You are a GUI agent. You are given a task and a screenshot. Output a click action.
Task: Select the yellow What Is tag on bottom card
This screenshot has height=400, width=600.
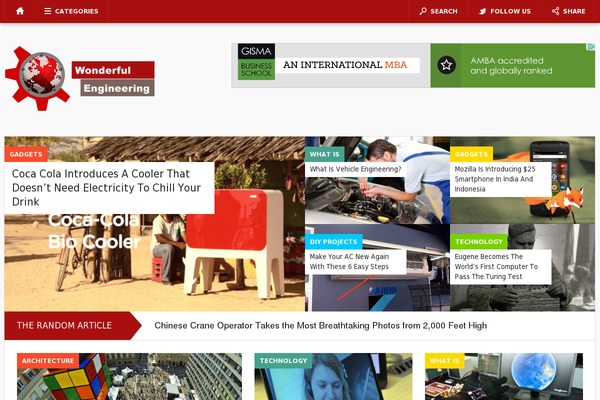click(444, 361)
